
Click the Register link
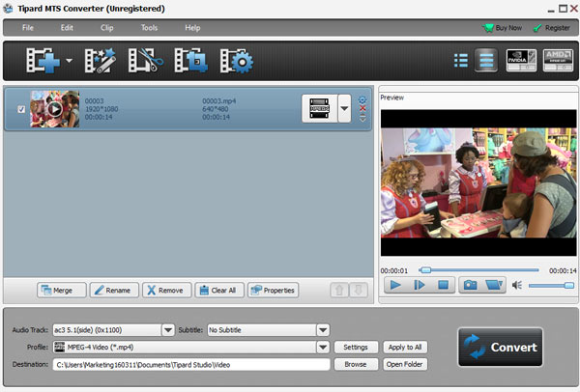point(552,28)
